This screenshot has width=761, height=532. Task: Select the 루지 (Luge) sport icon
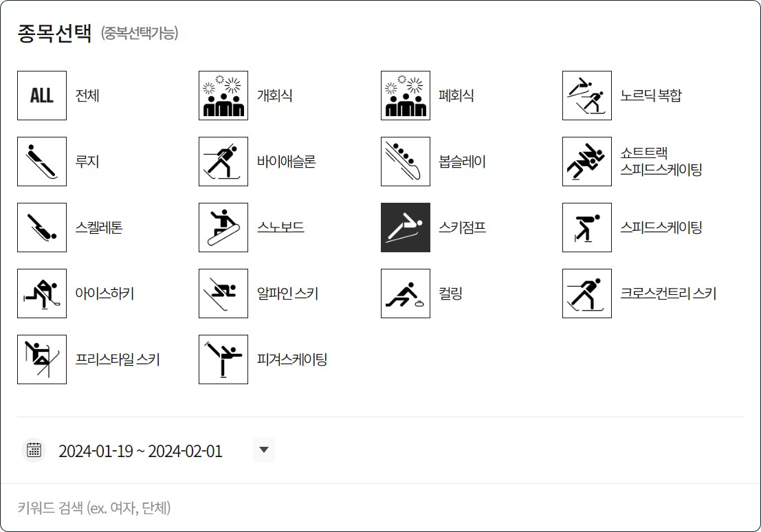[41, 162]
